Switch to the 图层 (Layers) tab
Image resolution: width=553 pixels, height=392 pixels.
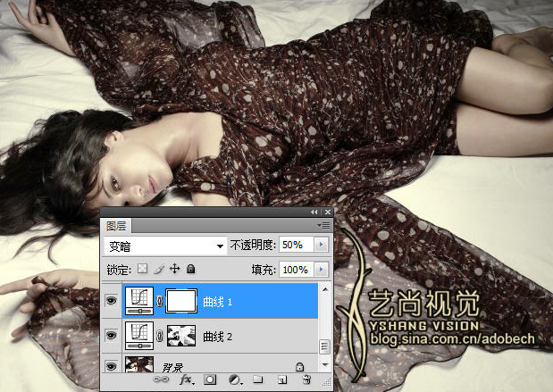point(116,226)
